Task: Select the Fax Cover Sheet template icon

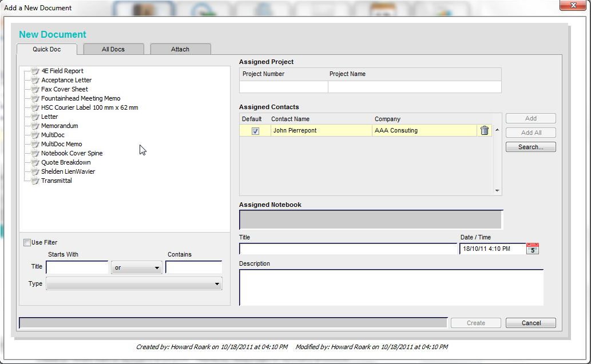Action: (34, 89)
